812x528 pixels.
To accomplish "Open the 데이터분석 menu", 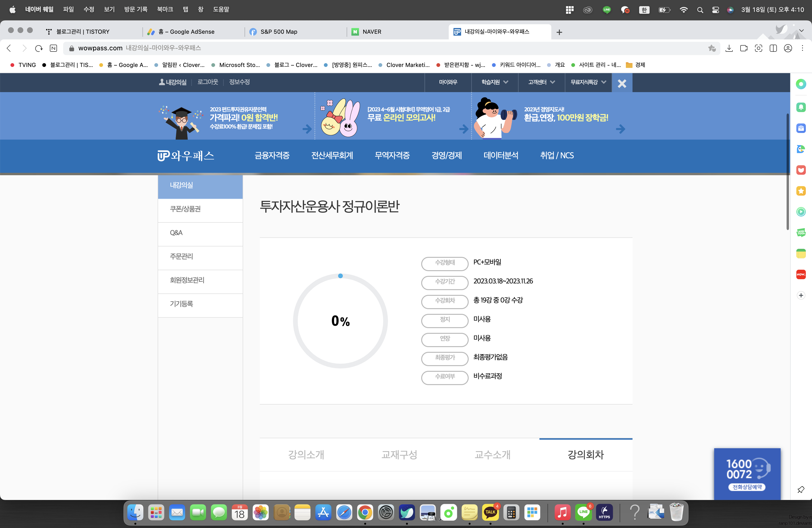I will (x=501, y=156).
